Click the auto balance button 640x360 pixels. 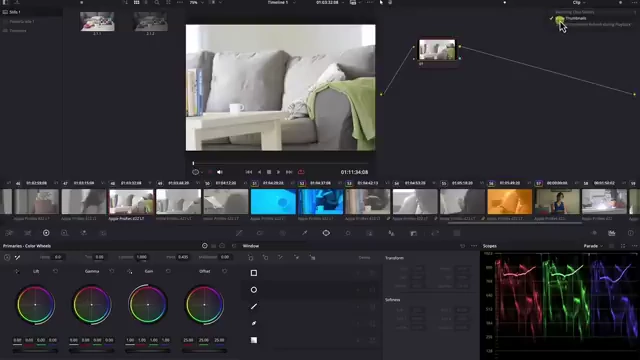click(7, 258)
